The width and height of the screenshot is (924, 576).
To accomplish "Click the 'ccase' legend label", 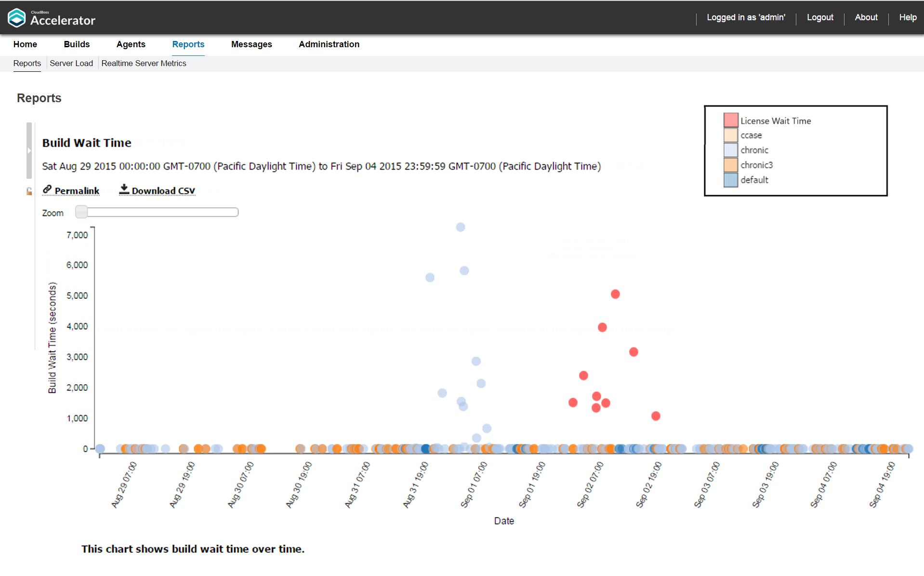I will click(x=751, y=135).
